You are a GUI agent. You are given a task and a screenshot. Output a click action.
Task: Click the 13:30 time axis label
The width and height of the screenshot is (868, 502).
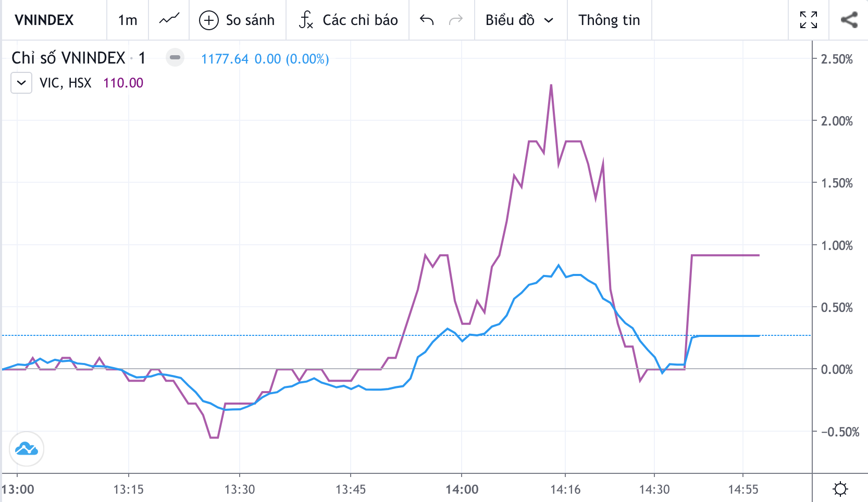[240, 490]
